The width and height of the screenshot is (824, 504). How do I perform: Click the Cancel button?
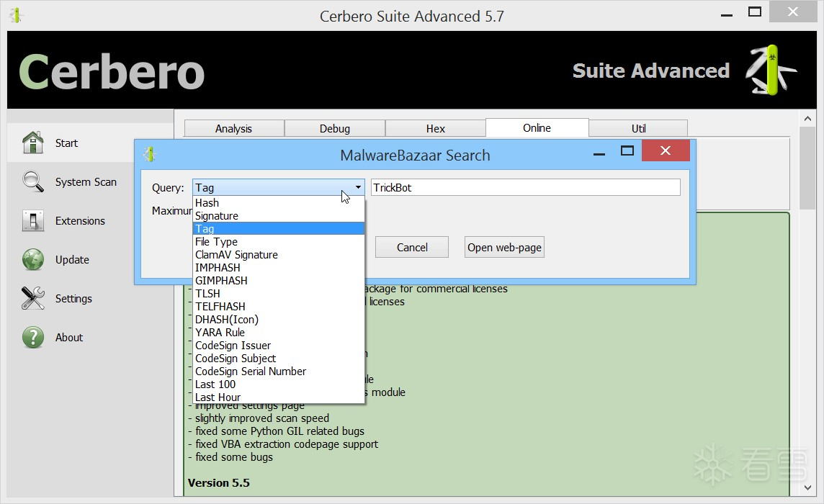click(x=412, y=248)
